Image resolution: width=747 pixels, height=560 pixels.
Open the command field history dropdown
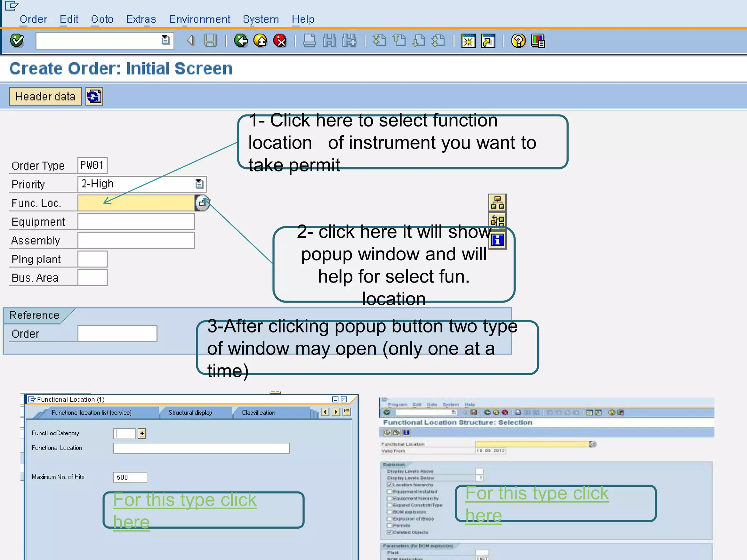[x=166, y=40]
